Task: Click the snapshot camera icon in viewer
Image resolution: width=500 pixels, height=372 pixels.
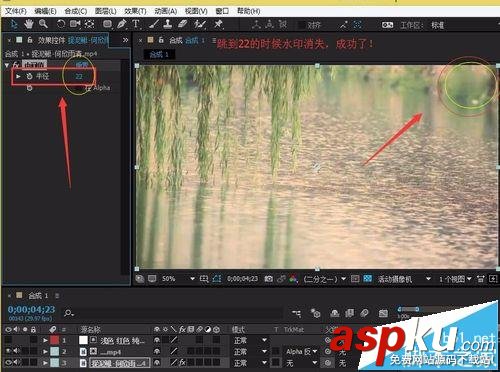Action: [269, 279]
